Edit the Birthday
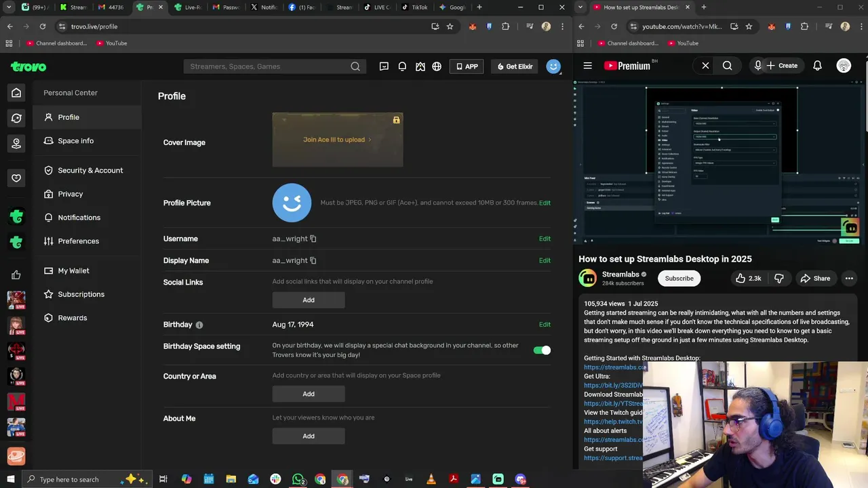This screenshot has height=488, width=868. tap(545, 325)
